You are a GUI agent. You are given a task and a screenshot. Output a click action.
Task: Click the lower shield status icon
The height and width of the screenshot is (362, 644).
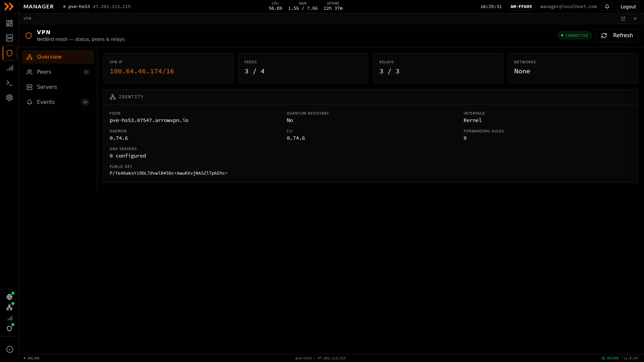[x=9, y=328]
